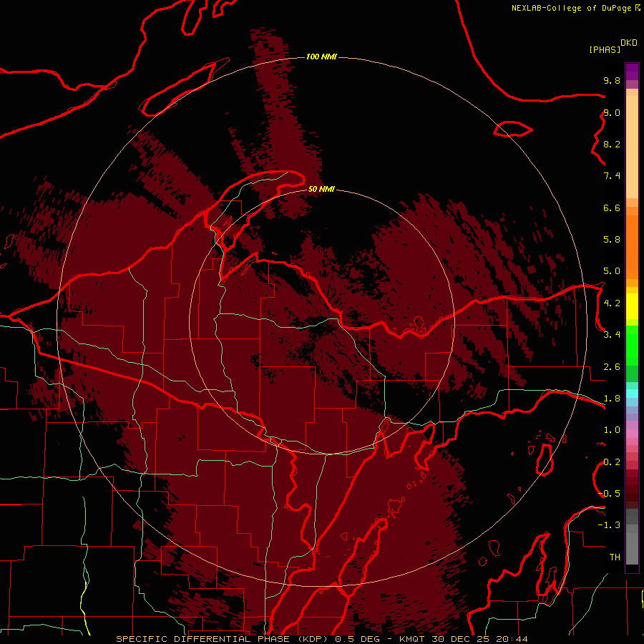Click the 5.8 value on the scale
644x644 pixels.
612,240
